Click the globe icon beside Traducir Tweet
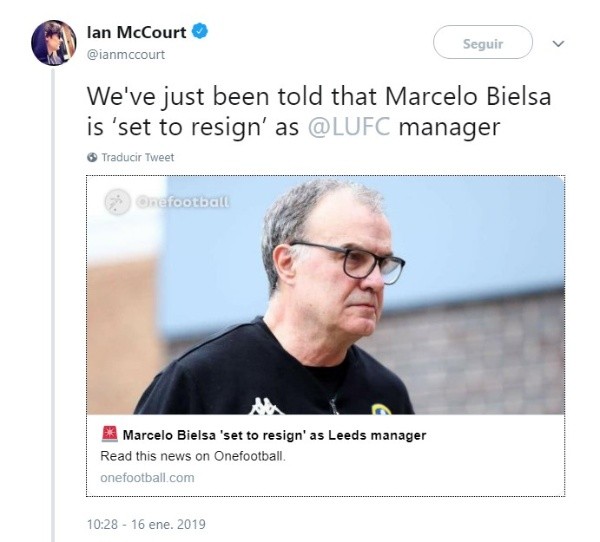The image size is (600, 542). coord(91,157)
